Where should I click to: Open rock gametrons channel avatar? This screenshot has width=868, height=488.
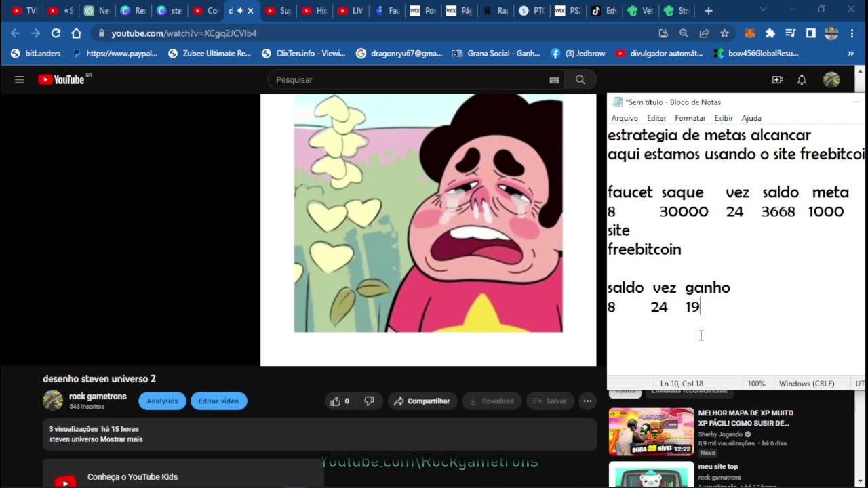coord(53,401)
